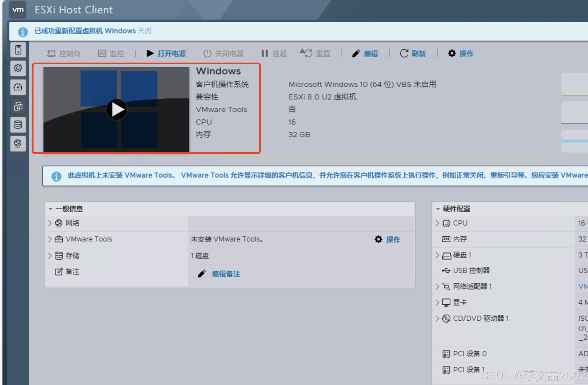
Task: Expand the 网络 row
Action: click(50, 223)
